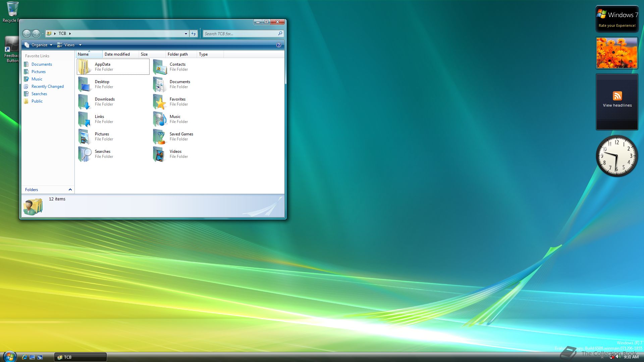The width and height of the screenshot is (644, 362).
Task: Open the Saved Games folder icon
Action: pos(160,137)
